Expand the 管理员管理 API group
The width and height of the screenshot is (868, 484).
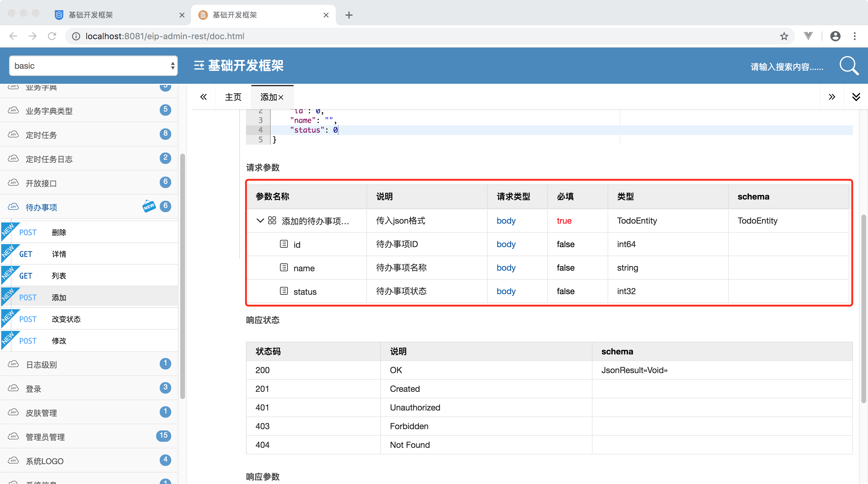(x=45, y=437)
